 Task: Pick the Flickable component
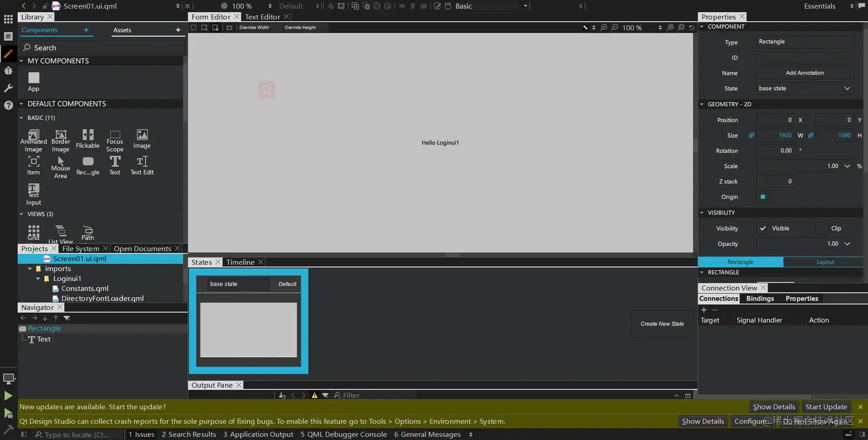click(x=88, y=139)
